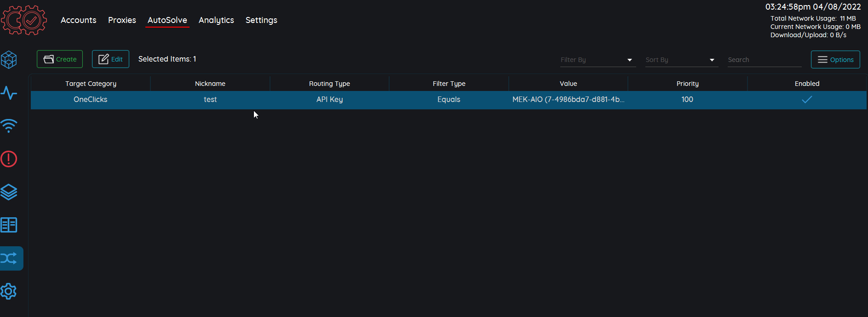Select the Wi-Fi signal sidebar icon
Viewport: 868px width, 317px height.
(9, 126)
